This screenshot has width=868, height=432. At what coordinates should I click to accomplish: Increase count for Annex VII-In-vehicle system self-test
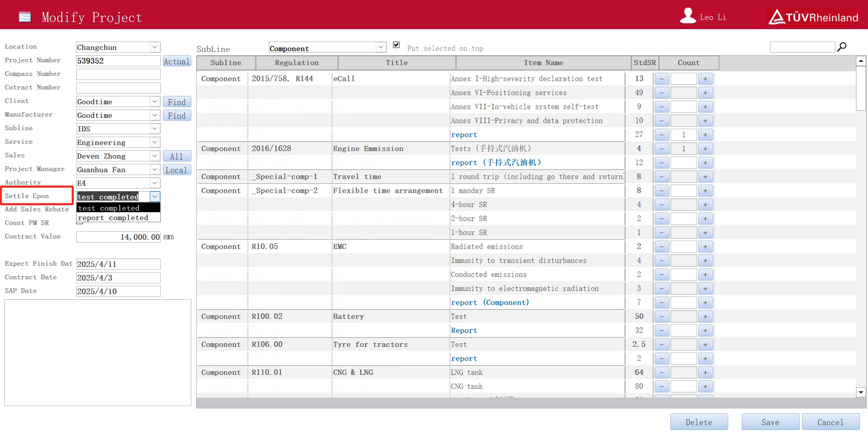[705, 107]
